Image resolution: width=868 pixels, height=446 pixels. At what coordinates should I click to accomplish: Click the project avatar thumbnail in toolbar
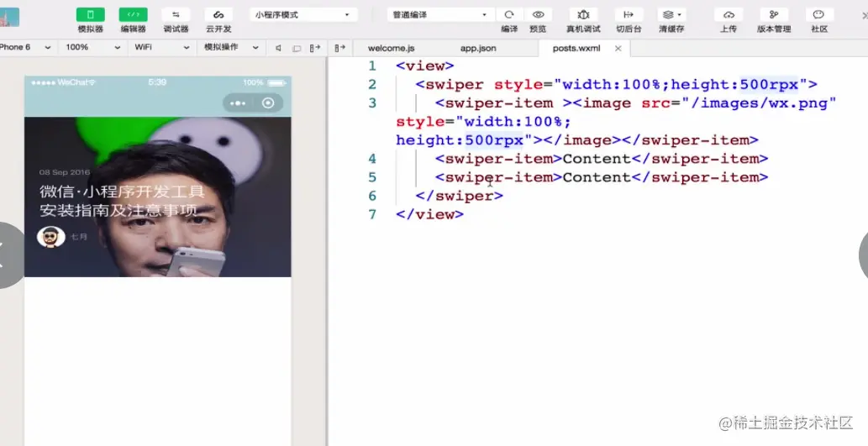9,17
